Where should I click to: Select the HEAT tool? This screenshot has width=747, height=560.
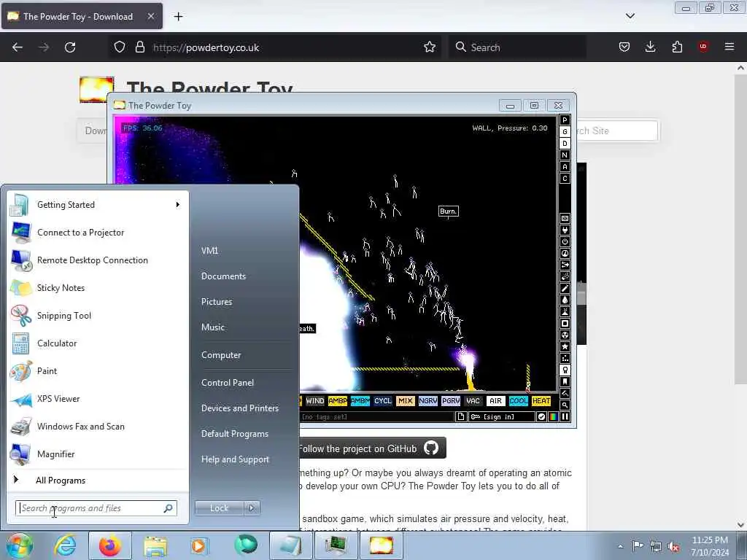point(541,401)
